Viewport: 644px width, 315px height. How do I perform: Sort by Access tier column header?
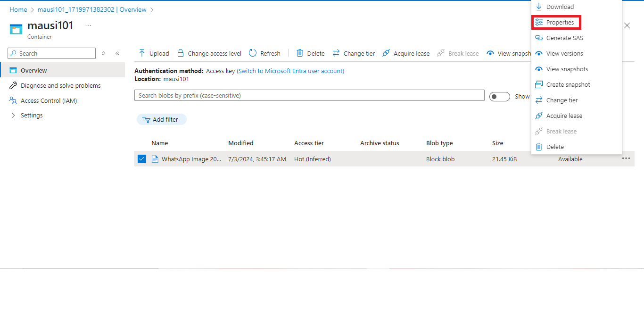(309, 143)
